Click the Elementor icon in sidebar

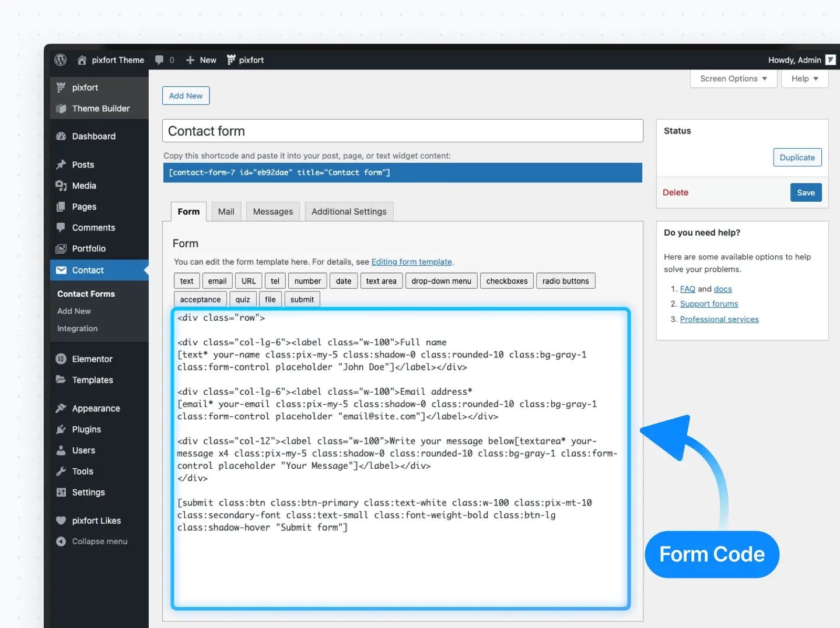61,359
